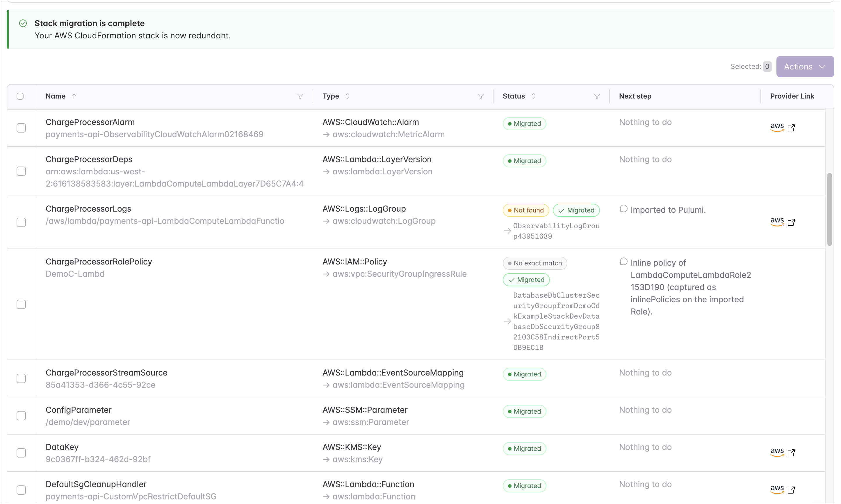Click the Type column header
Image resolution: width=841 pixels, height=504 pixels.
[331, 96]
